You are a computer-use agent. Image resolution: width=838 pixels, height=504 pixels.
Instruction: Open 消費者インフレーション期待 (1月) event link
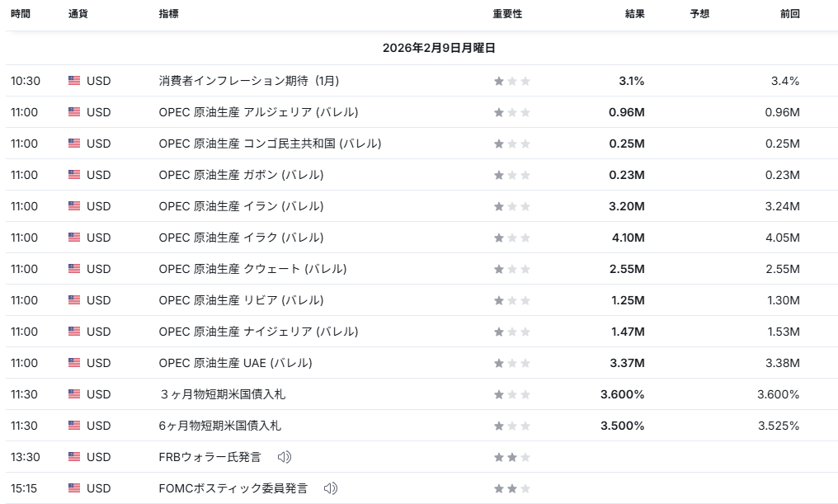(249, 81)
